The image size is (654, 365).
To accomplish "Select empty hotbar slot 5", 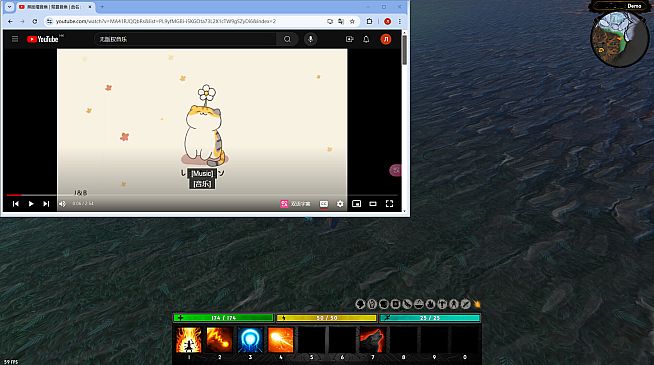I will pos(311,340).
